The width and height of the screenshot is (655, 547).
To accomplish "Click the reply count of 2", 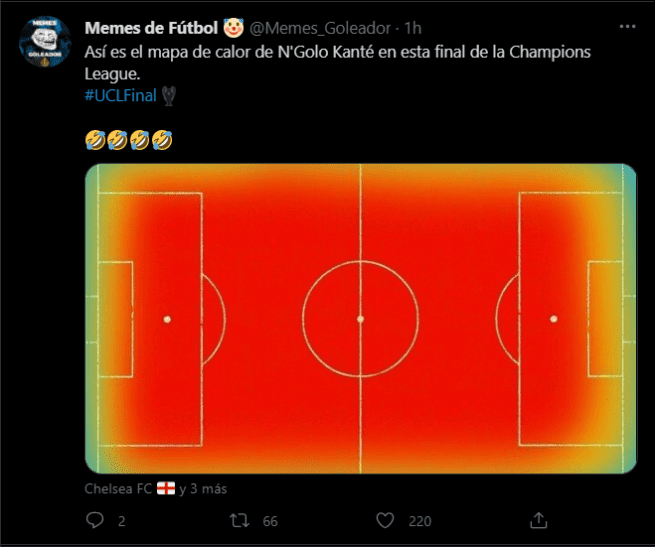I will tap(122, 521).
